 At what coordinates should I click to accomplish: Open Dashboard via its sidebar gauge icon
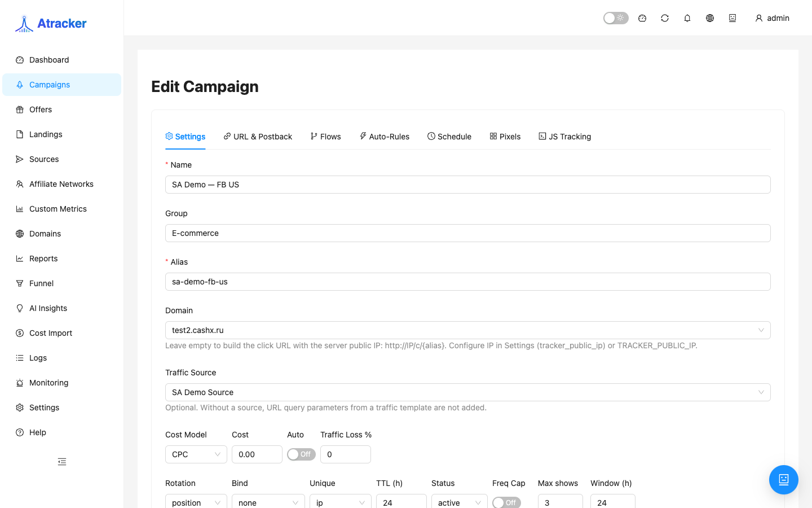click(x=20, y=60)
